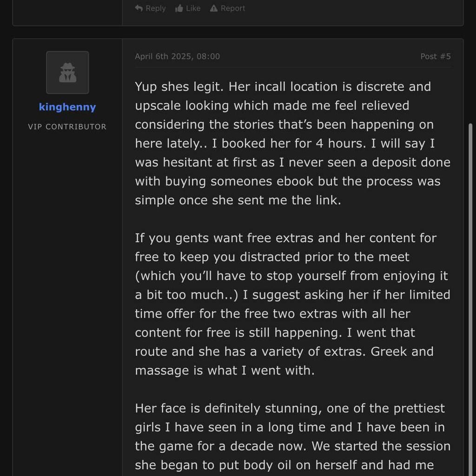Screen dimensions: 476x476
Task: Click the warning triangle Report icon
Action: coord(214,8)
